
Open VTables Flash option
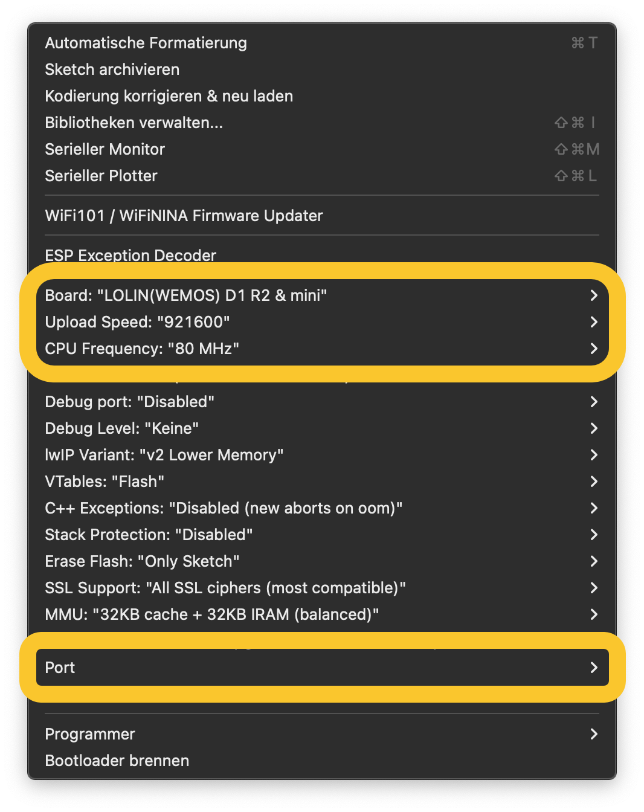coord(105,482)
